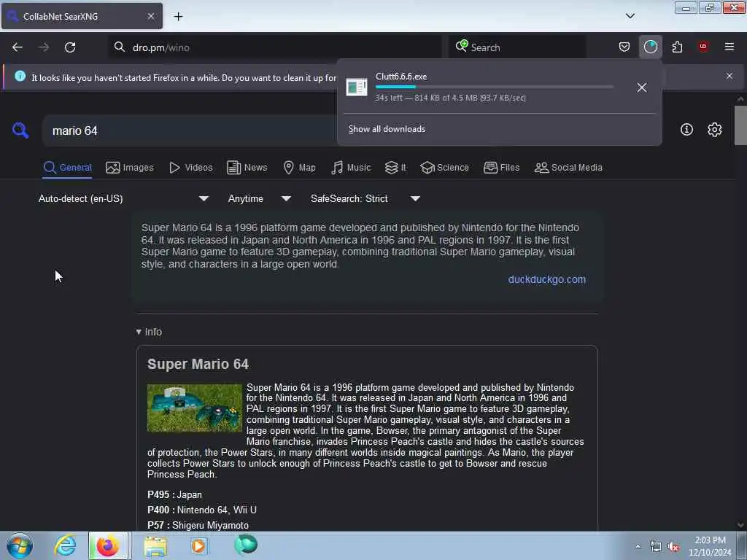Dismiss the Firefox cleanup notification bar
The height and width of the screenshot is (560, 747).
(729, 76)
